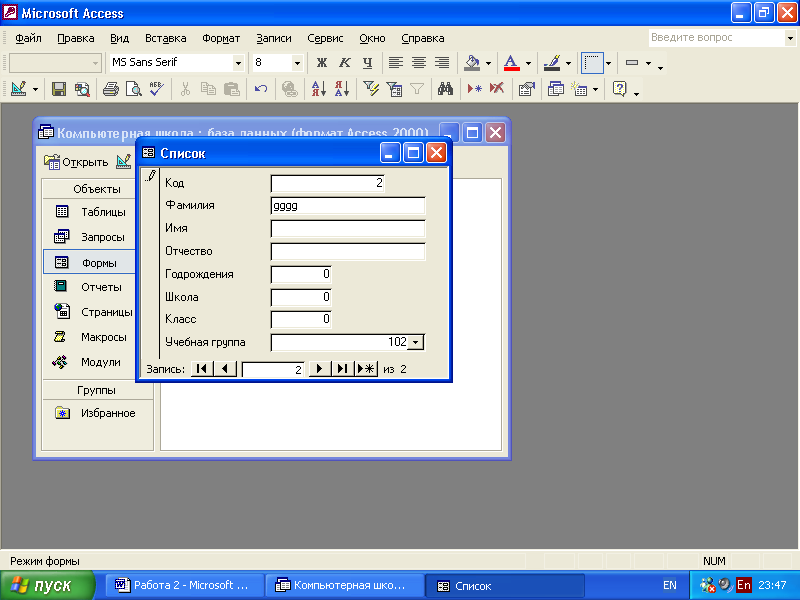This screenshot has height=600, width=800.
Task: Show the Database Window icon
Action: coord(555,89)
